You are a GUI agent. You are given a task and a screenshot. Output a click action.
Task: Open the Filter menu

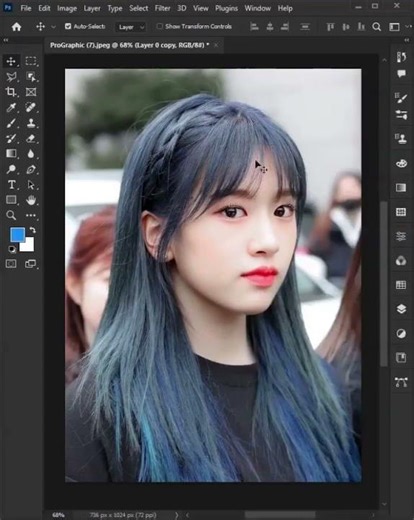pos(162,8)
